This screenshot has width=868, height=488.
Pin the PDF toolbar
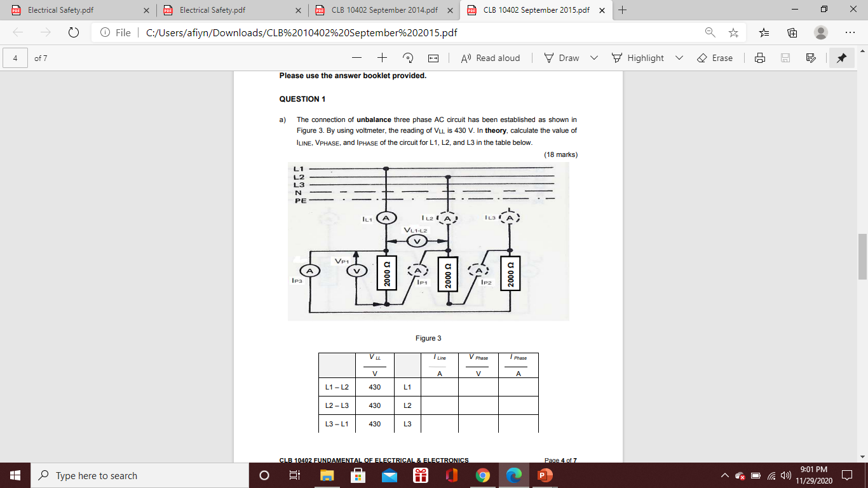[x=841, y=58]
